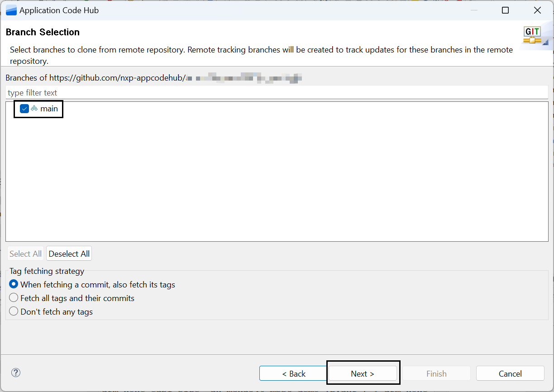Select the main branch label in the list
Screen dimensions: 554x392
pos(49,109)
